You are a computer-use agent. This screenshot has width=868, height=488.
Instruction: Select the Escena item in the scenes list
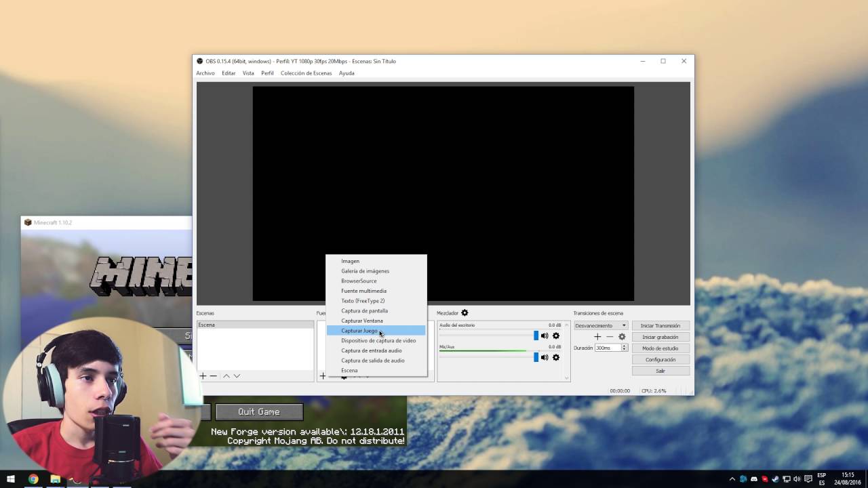click(x=255, y=325)
